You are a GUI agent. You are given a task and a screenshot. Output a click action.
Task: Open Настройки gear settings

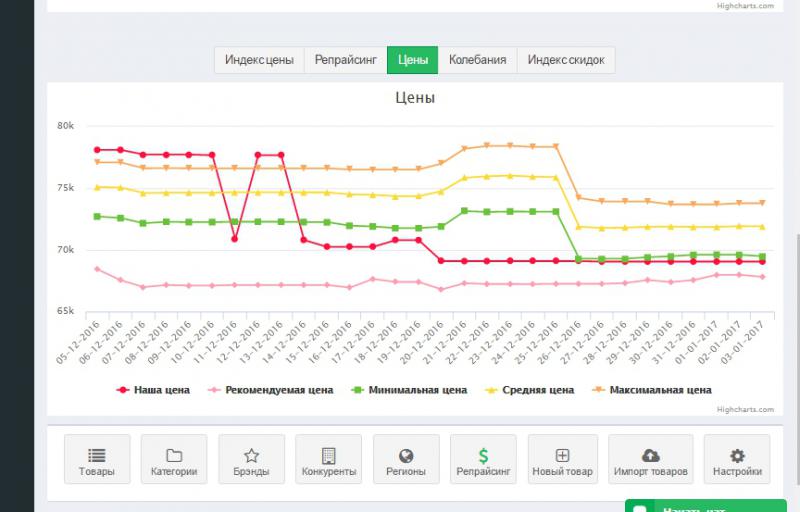pyautogui.click(x=737, y=461)
